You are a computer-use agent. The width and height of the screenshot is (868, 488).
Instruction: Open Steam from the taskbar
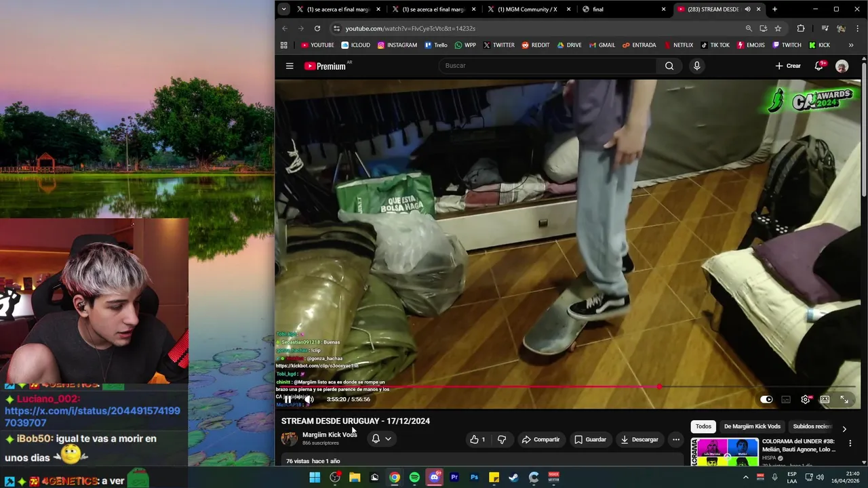click(514, 478)
